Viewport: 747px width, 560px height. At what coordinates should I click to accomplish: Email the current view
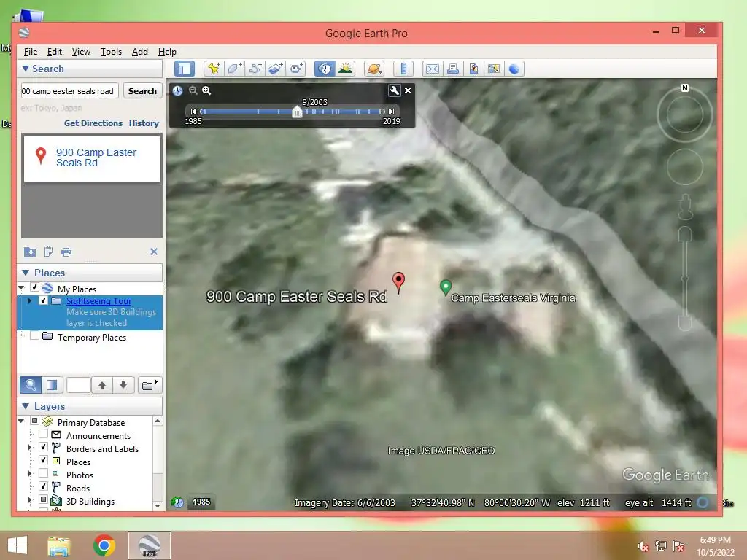[x=432, y=69]
